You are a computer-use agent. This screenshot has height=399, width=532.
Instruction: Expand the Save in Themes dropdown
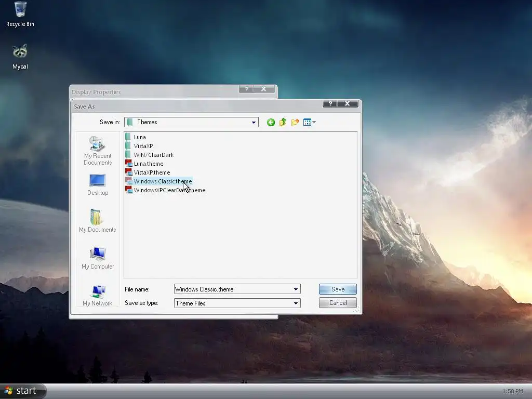pos(254,122)
